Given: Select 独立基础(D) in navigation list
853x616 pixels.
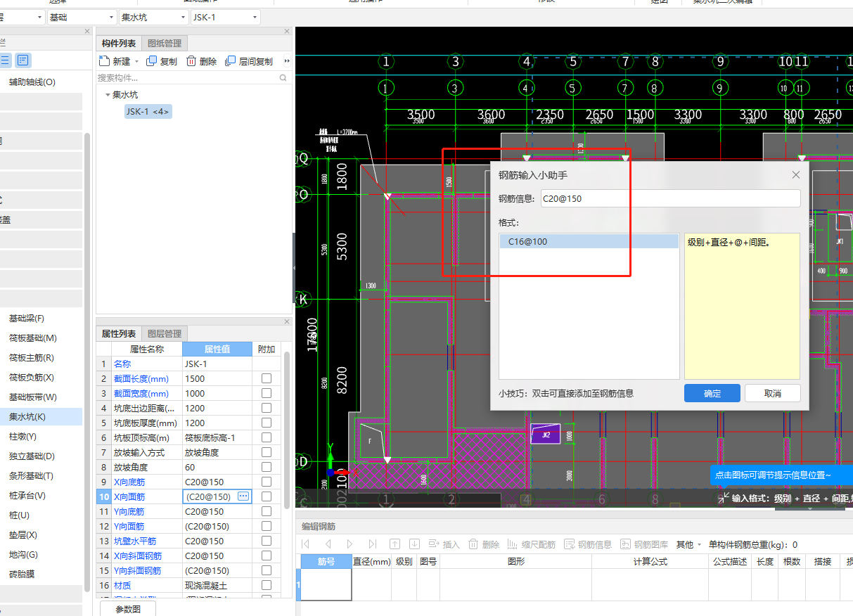Looking at the screenshot, I should click(x=31, y=456).
